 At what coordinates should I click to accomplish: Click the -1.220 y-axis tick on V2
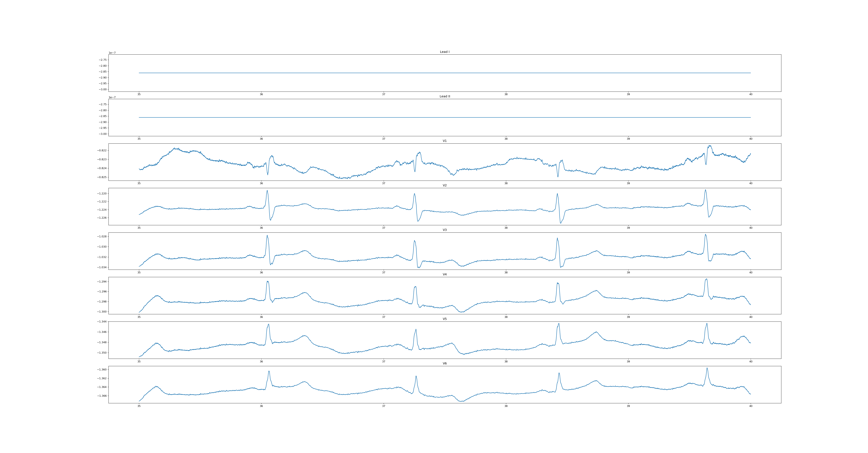coord(102,193)
